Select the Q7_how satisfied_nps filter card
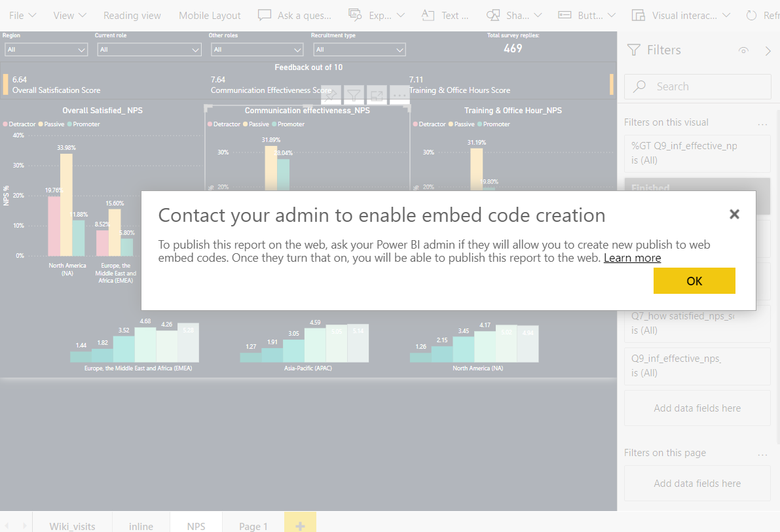780x532 pixels. point(697,323)
